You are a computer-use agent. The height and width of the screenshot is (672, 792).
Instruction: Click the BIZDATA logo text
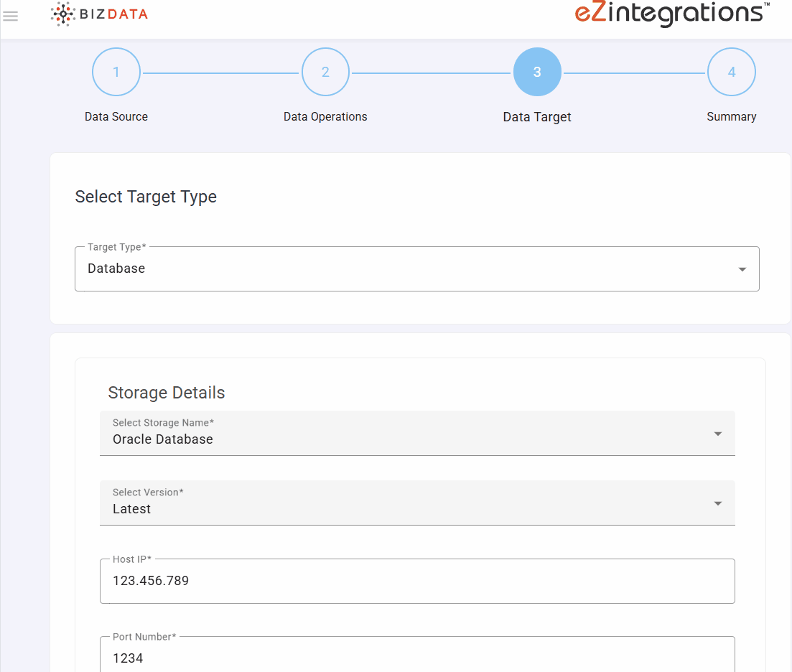(x=114, y=14)
